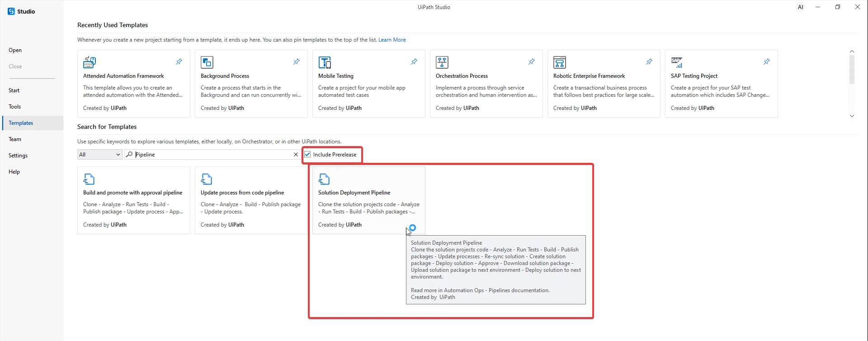Pin the Orchestration Process template
This screenshot has width=868, height=341.
click(x=532, y=62)
